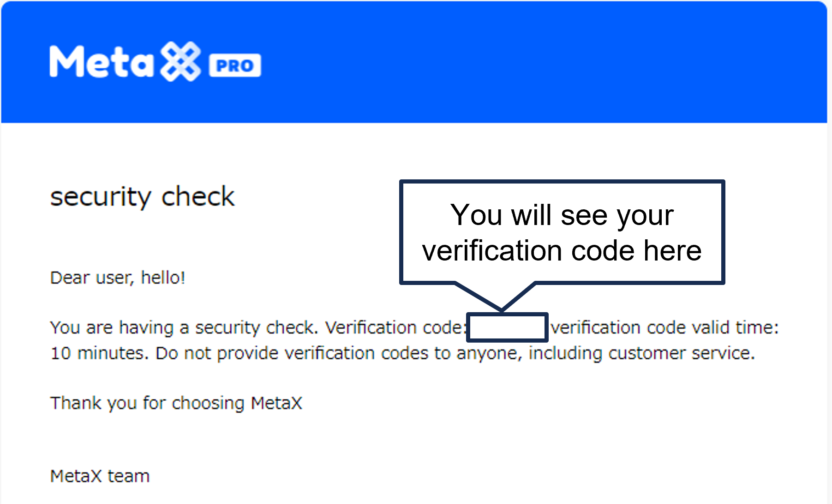This screenshot has height=504, width=832.
Task: Click 'Thank you for choosing MetaX' line
Action: coord(176,403)
